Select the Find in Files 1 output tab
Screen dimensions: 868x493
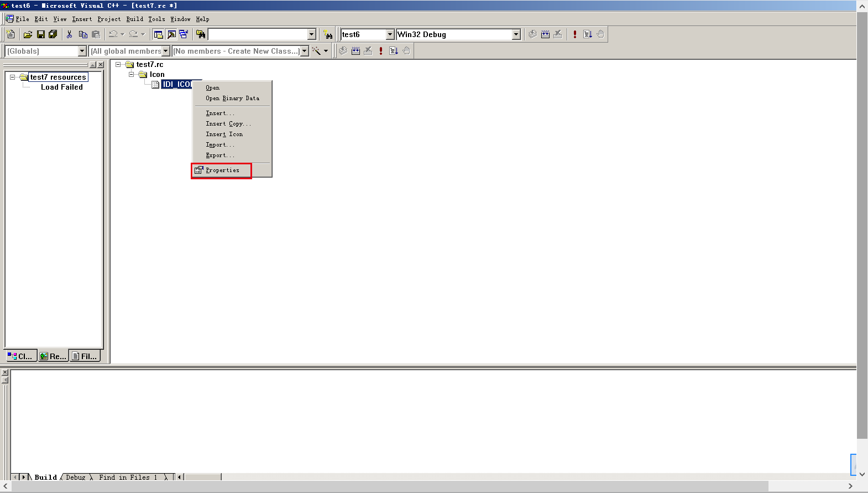(x=128, y=477)
